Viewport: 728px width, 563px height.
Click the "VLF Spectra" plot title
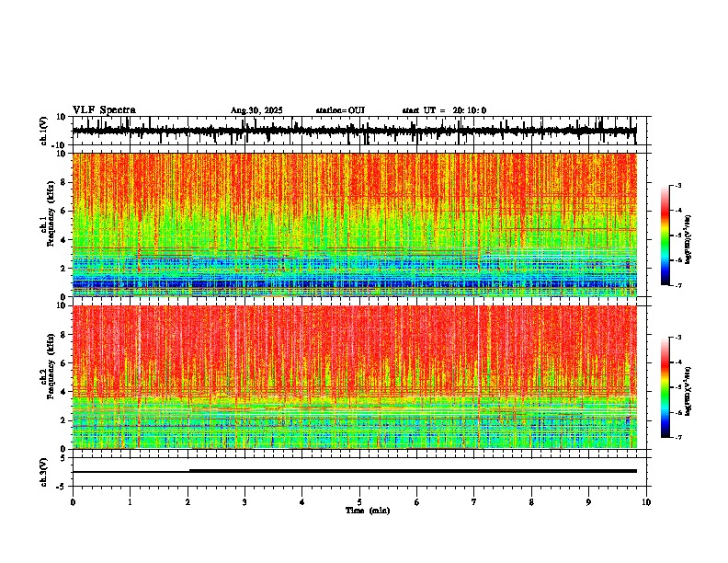click(x=104, y=110)
